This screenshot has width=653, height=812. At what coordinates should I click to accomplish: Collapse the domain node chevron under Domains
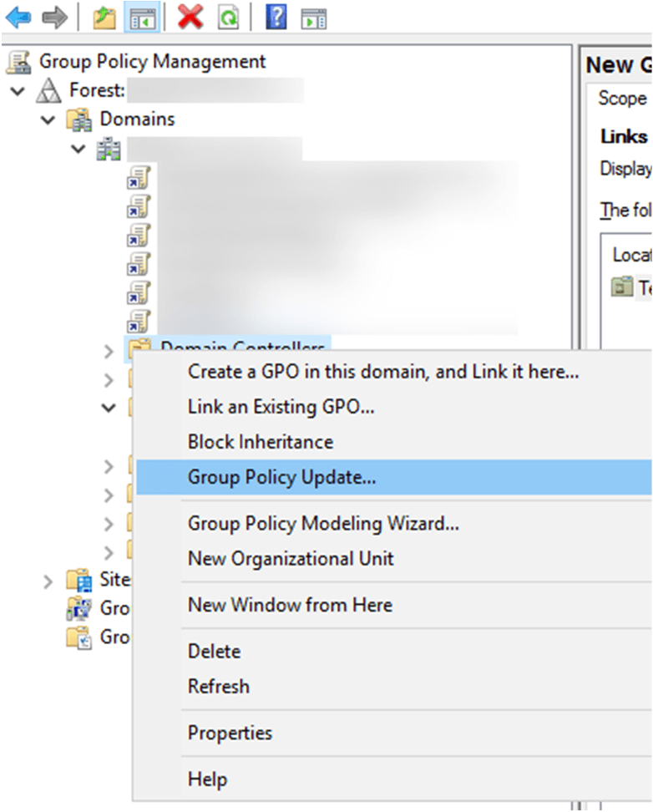(x=78, y=150)
